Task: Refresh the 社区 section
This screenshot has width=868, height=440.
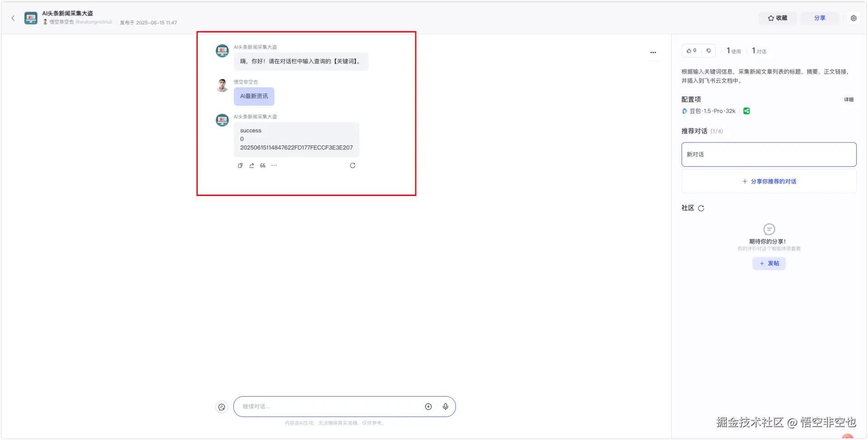Action: coord(701,208)
